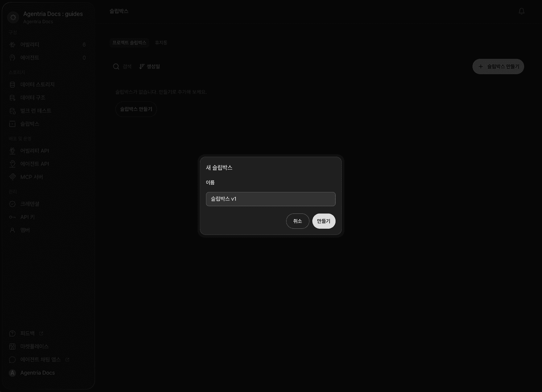This screenshot has height=392, width=542.
Task: Click the 슬립박스 page heading in header
Action: (x=119, y=11)
